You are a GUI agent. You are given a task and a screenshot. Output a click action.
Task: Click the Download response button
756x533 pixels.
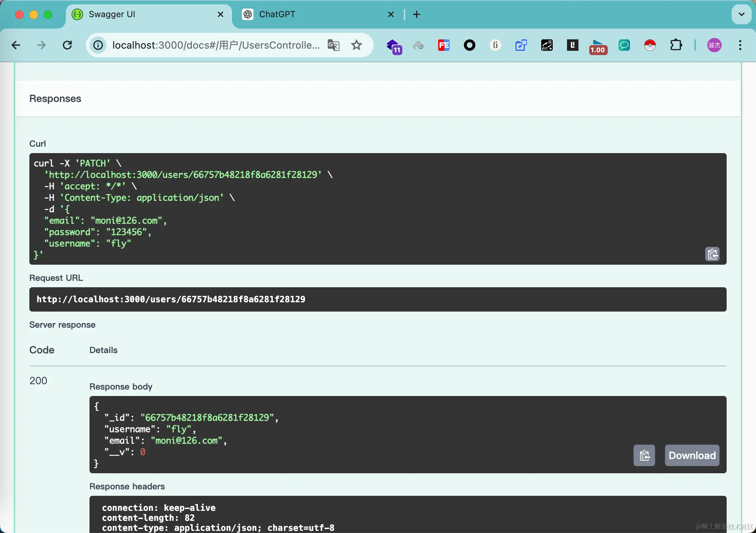pos(692,455)
